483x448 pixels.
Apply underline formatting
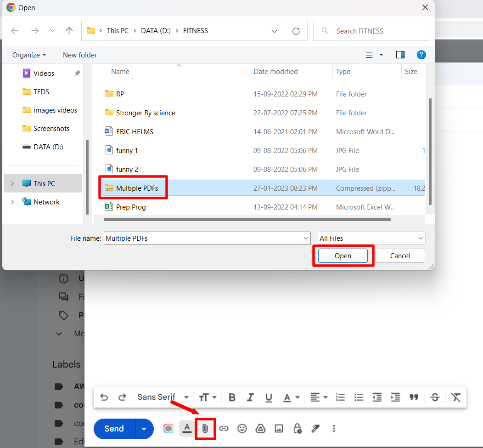tap(269, 398)
